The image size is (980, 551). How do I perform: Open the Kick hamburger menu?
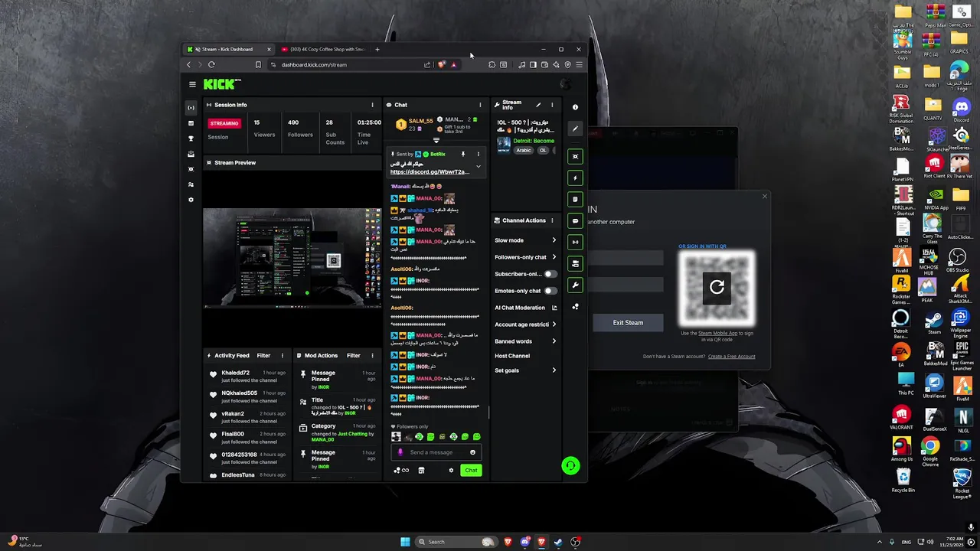[192, 84]
